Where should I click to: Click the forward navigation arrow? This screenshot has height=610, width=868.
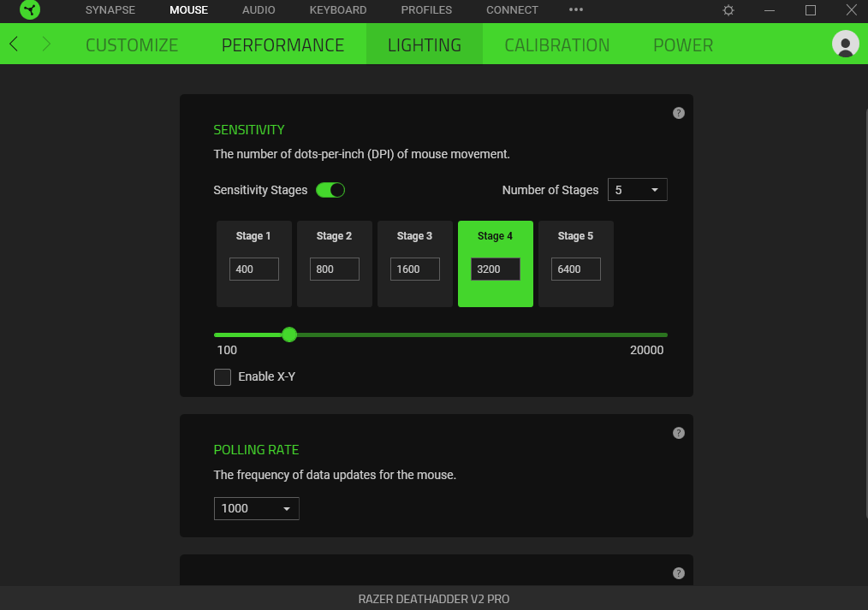pos(46,44)
